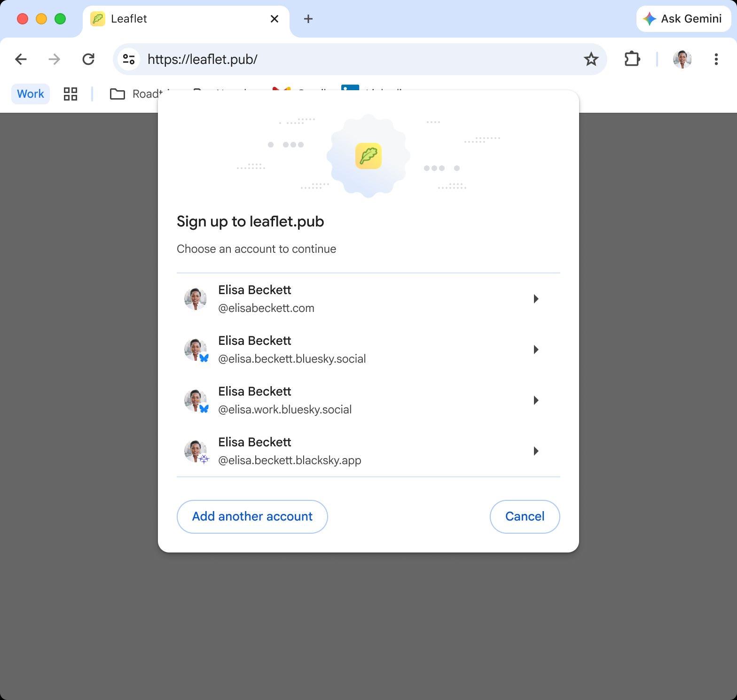Open the Chrome profile avatar
This screenshot has width=737, height=700.
tap(682, 59)
